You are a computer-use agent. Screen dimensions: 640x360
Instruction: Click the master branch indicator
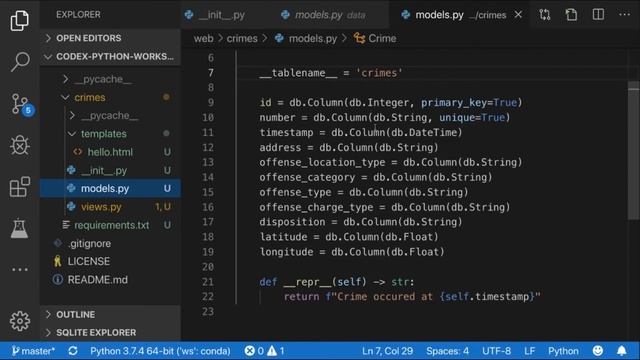(33, 351)
